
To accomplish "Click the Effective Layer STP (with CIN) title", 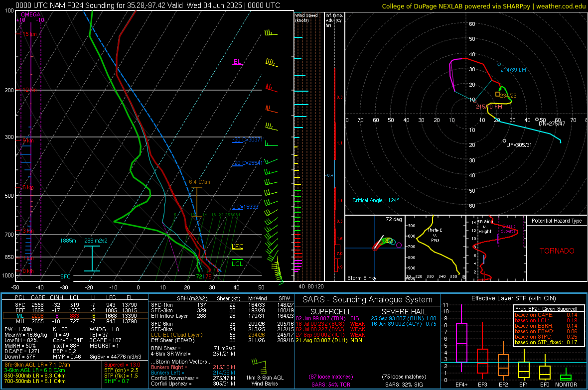I will [x=513, y=298].
